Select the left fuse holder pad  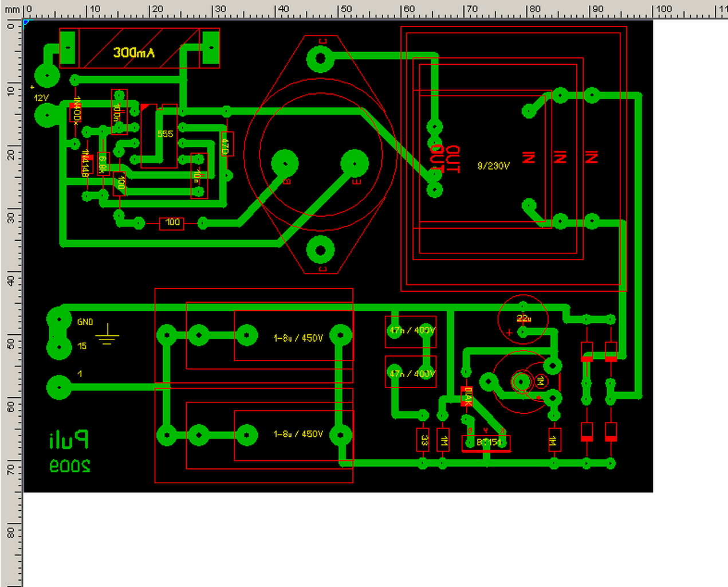coord(68,48)
